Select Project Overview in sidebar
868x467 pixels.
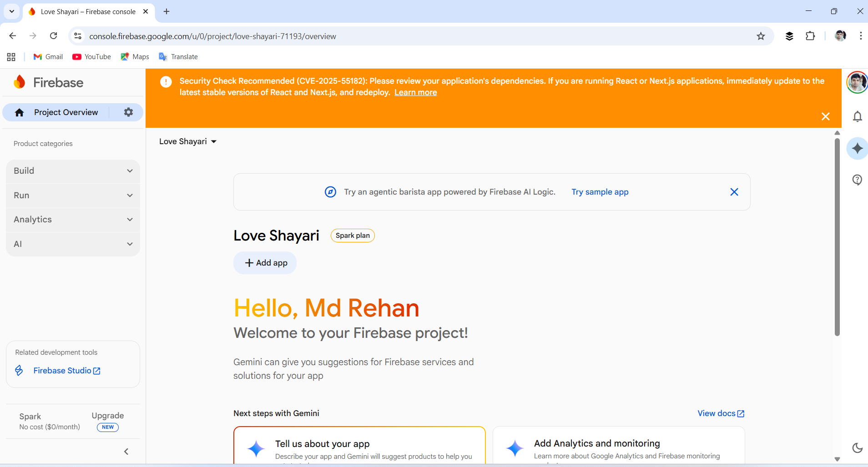(66, 112)
